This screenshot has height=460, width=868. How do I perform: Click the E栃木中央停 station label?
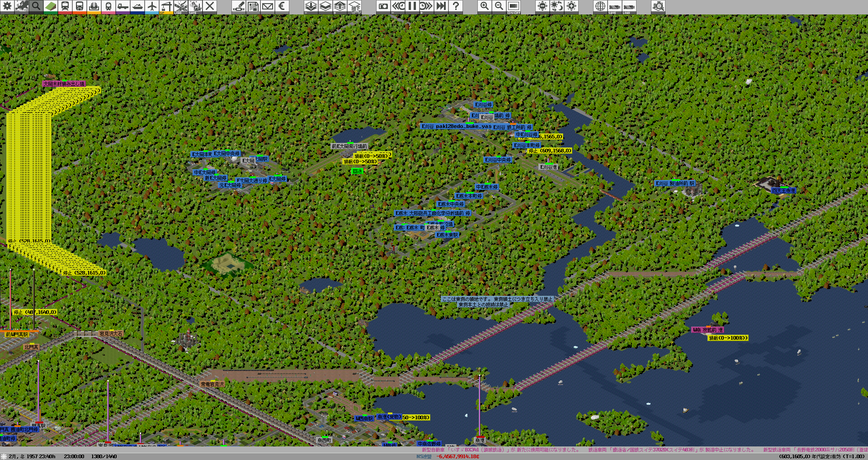[x=451, y=204]
